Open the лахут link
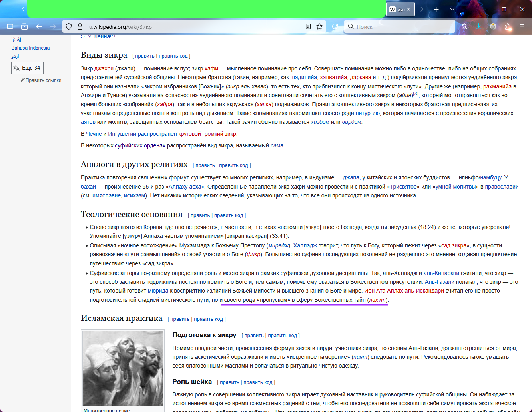532x412 pixels. [x=377, y=300]
